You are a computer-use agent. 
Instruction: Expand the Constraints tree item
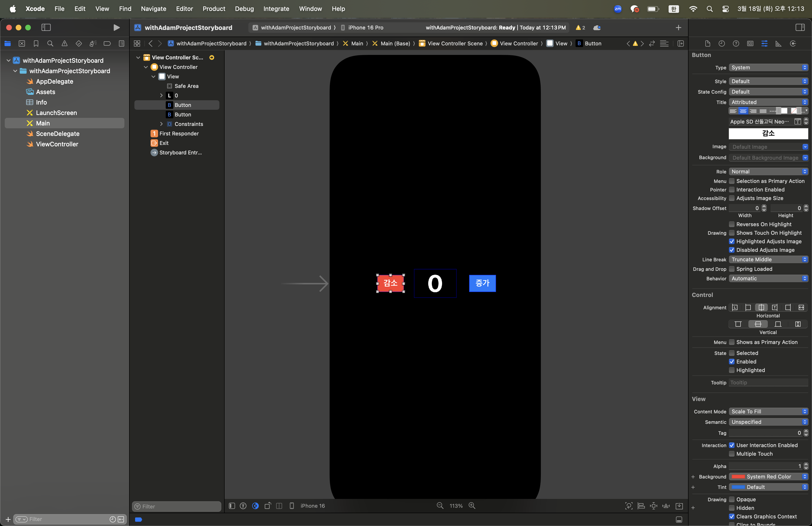tap(161, 124)
